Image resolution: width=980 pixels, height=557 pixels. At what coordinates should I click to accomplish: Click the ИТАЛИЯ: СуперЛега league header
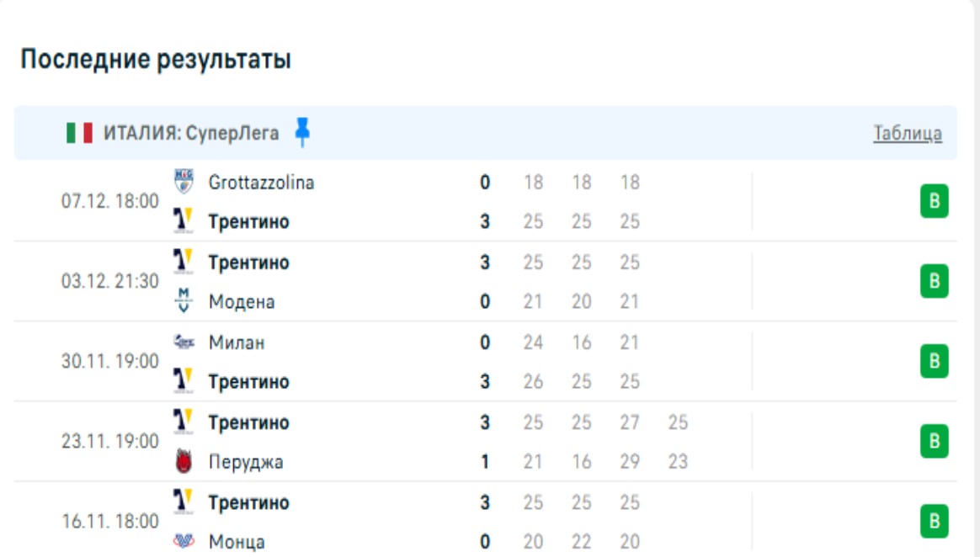click(191, 133)
